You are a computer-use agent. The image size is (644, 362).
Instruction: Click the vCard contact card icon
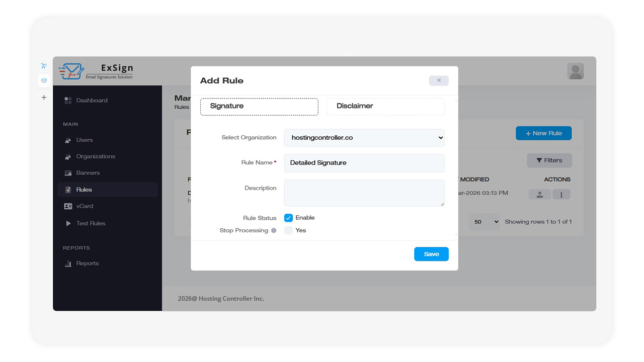[68, 206]
